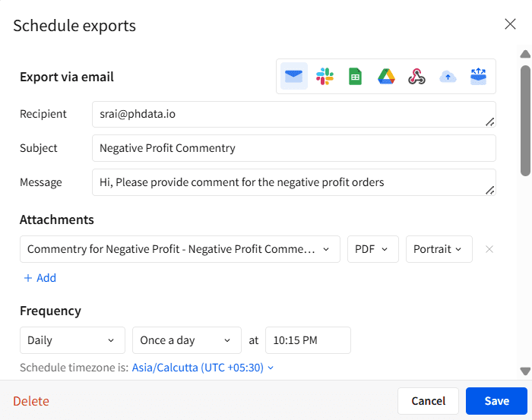Open the Daily frequency dropdown
This screenshot has width=532, height=420.
tap(73, 340)
